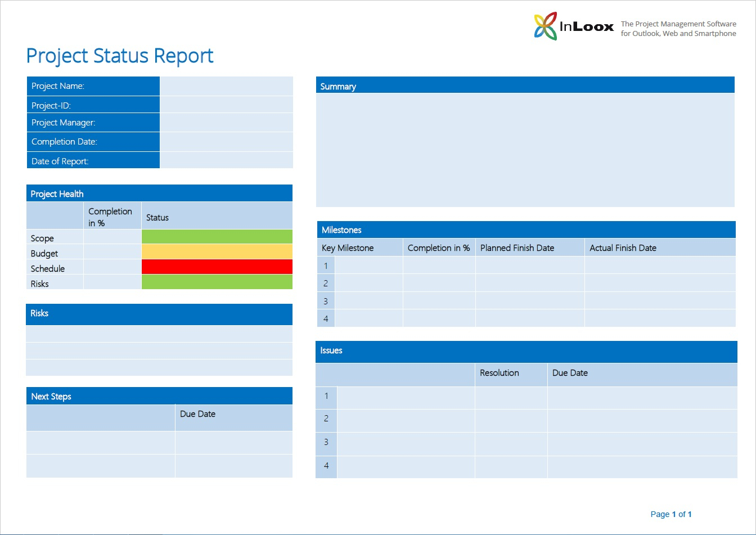The width and height of the screenshot is (756, 535).
Task: Select the red Schedule status bar
Action: pyautogui.click(x=217, y=267)
